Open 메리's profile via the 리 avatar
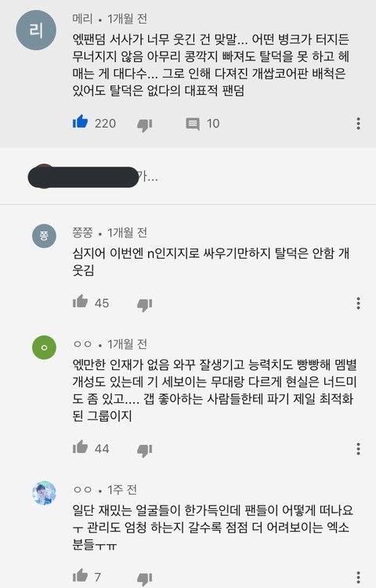Screen dimensions: 376x588 tap(36, 30)
